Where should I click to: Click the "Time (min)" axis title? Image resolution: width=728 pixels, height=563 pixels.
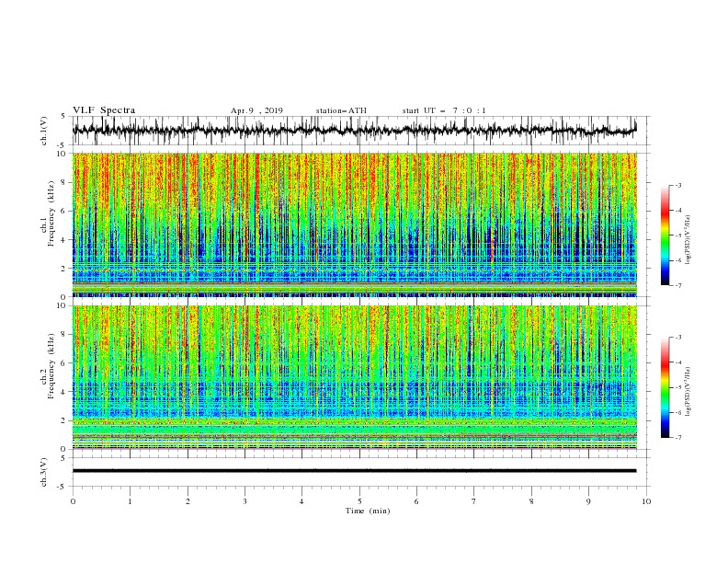pyautogui.click(x=368, y=511)
